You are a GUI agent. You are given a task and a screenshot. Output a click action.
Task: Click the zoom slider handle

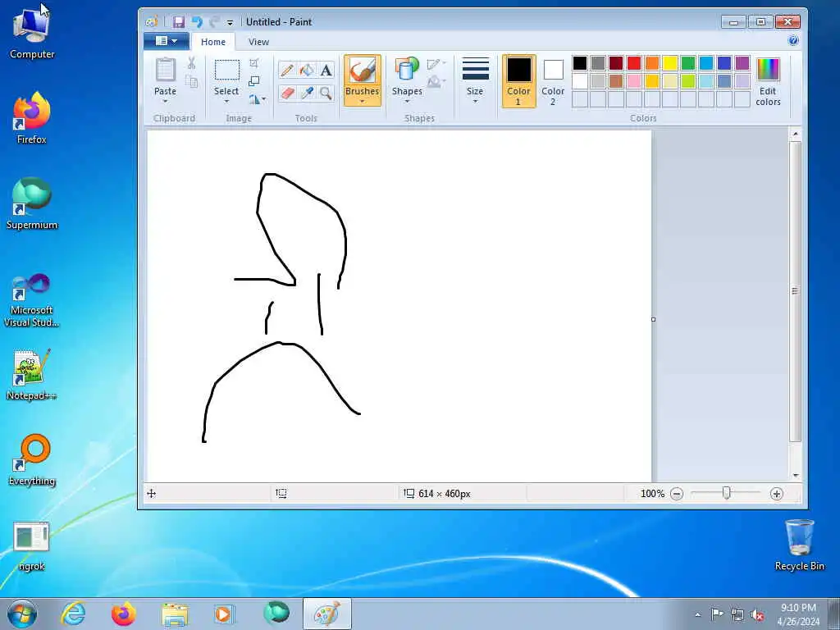coord(727,493)
